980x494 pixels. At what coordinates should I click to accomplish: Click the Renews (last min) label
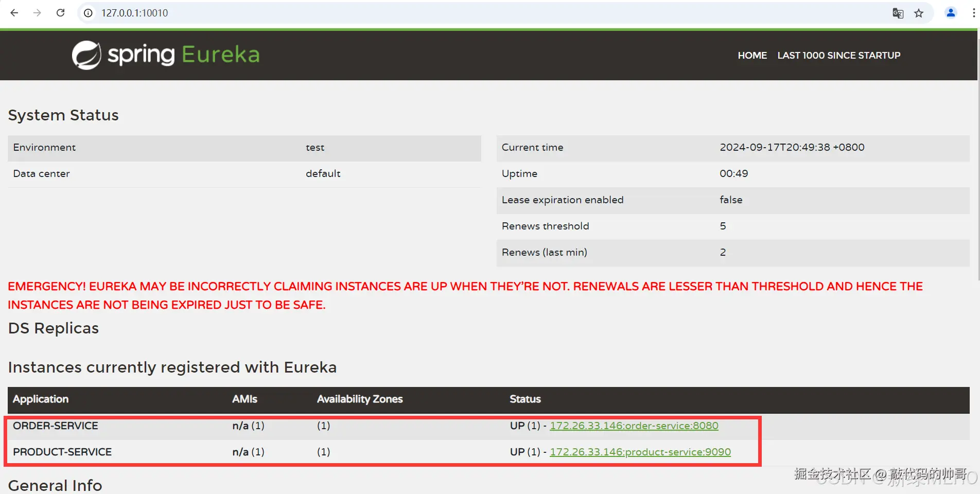pos(544,252)
